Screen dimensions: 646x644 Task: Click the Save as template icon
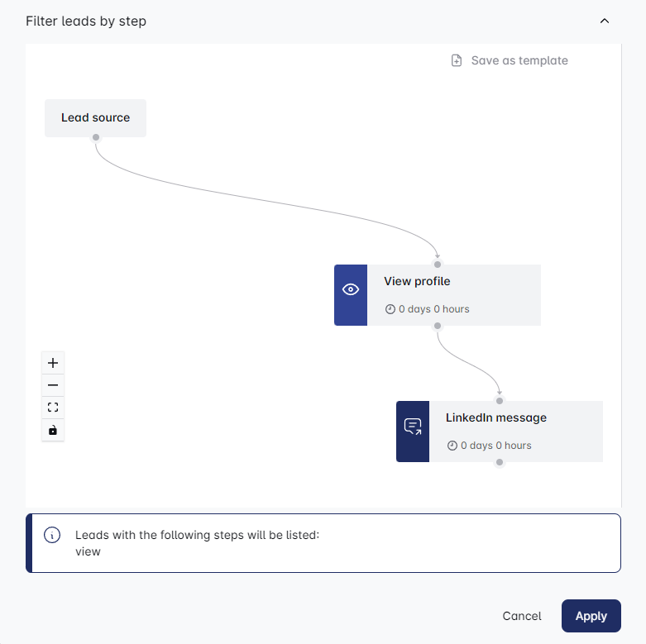click(x=457, y=60)
